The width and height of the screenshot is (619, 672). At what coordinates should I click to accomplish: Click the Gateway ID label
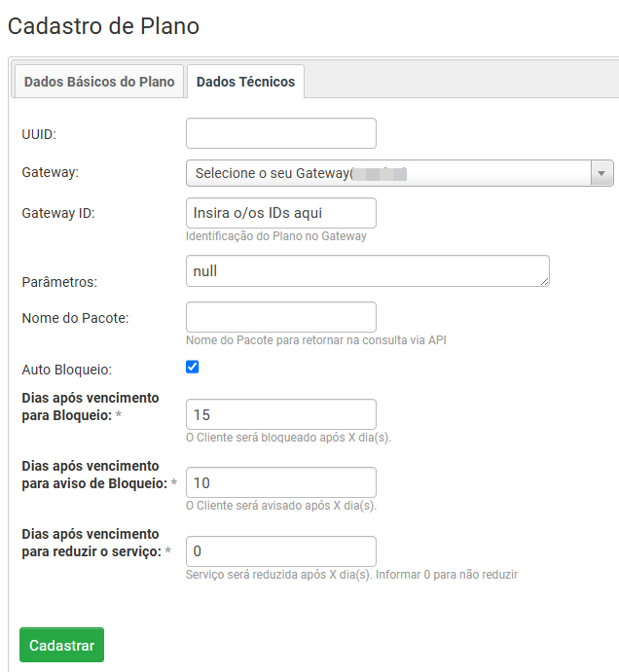tap(57, 213)
